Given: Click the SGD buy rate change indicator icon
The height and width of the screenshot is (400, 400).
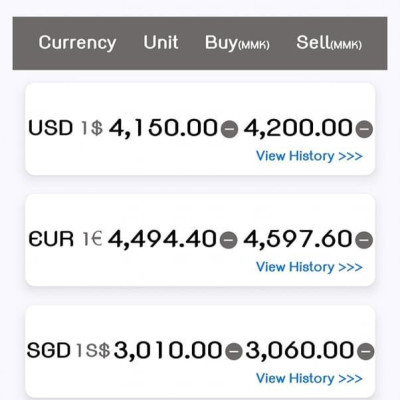Looking at the screenshot, I should coord(234,351).
